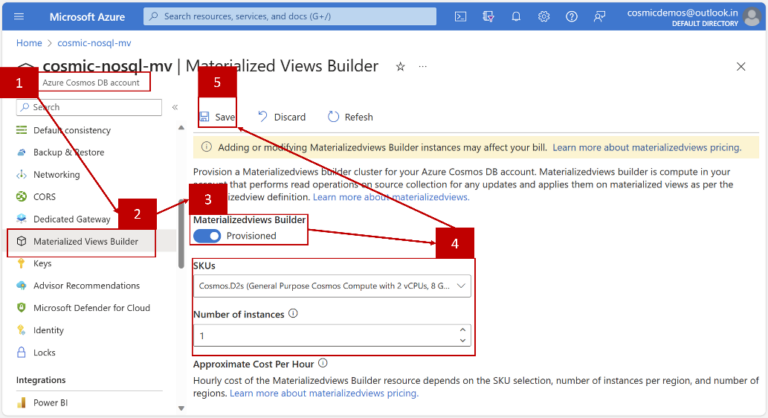Open portal settings gear
This screenshot has width=768, height=418.
pos(544,16)
